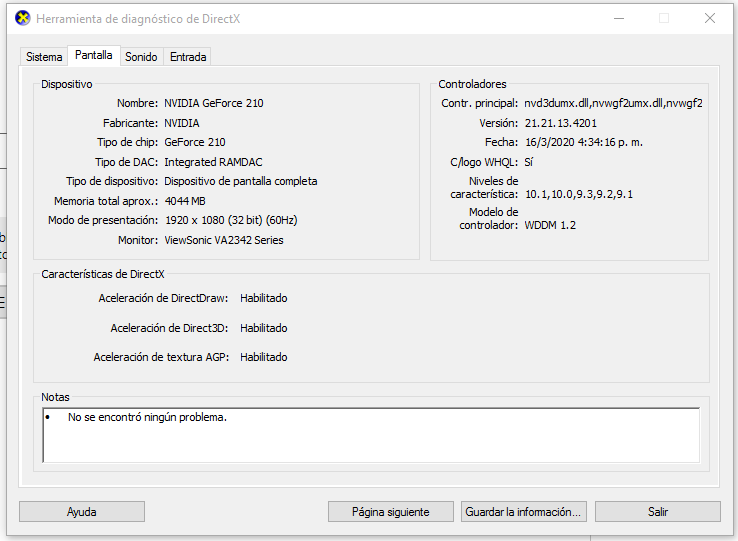The height and width of the screenshot is (541, 738).
Task: Click the DirectX logo icon in title bar
Action: coord(23,18)
